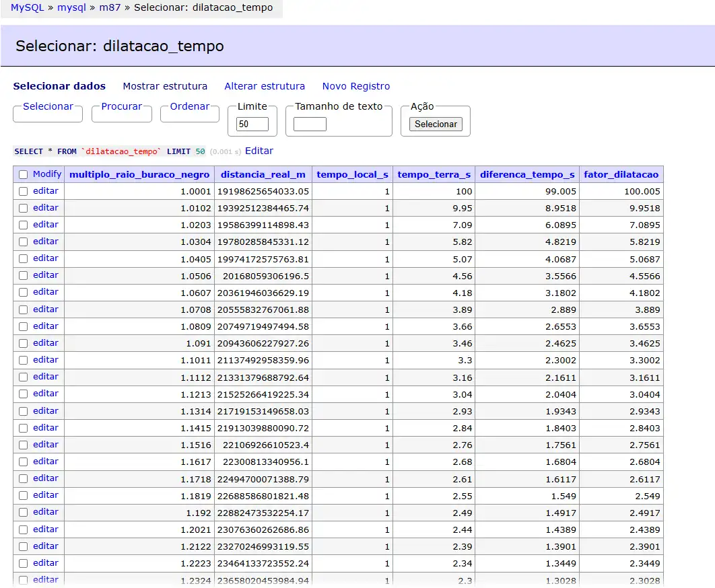Focus the Limite input field

coord(252,124)
